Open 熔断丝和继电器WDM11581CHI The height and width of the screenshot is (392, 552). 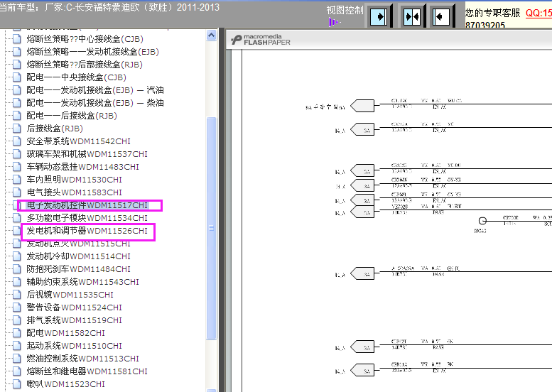coord(87,371)
